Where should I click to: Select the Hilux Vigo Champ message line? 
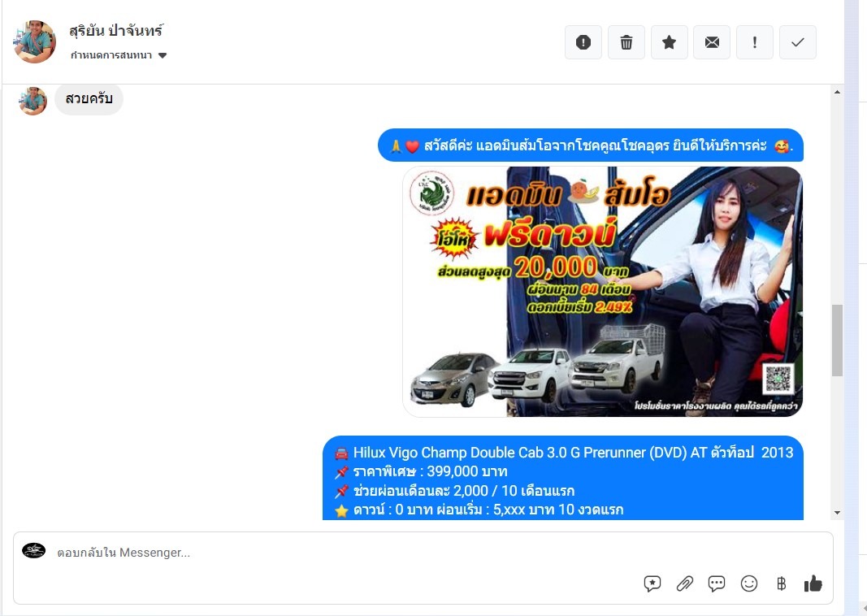(564, 453)
